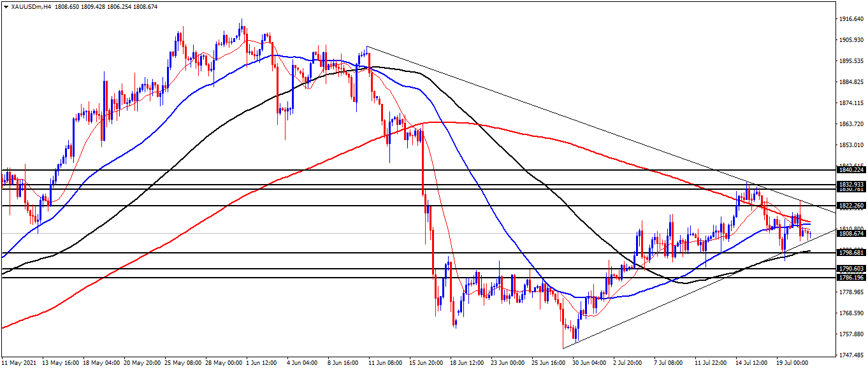The height and width of the screenshot is (370, 868).
Task: Click the 1832.933 price level label
Action: point(851,184)
